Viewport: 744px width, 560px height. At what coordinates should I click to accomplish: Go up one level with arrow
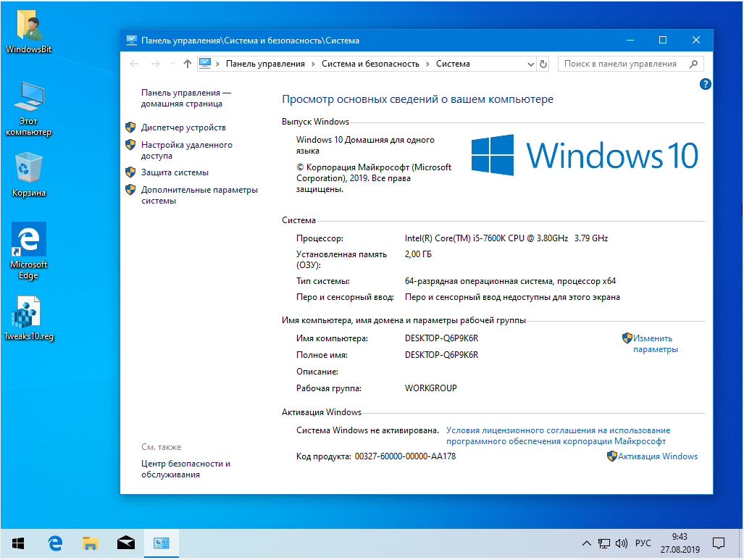(188, 64)
